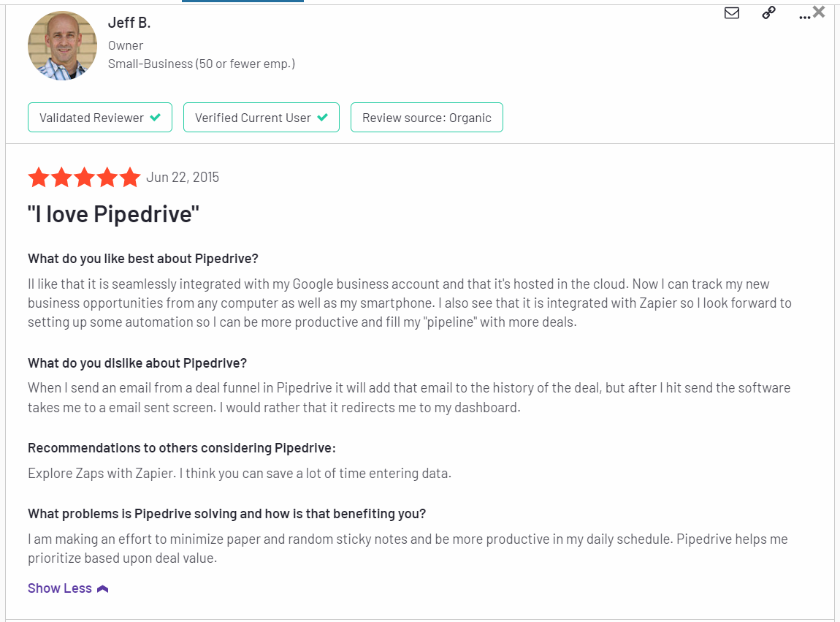This screenshot has width=840, height=622.
Task: Click the Show Less chevron arrow
Action: 103,589
